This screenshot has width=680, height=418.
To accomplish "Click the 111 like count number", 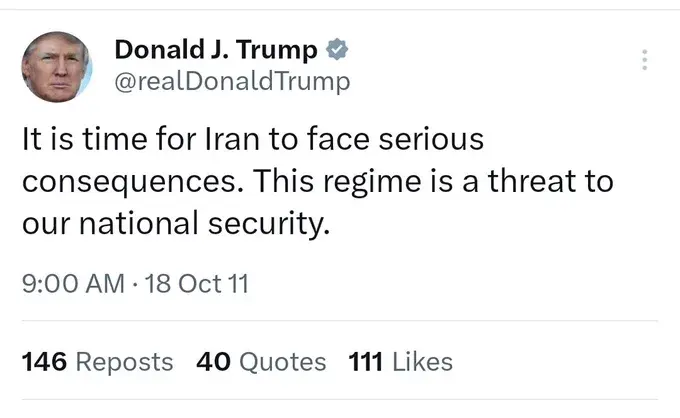I will point(367,361).
